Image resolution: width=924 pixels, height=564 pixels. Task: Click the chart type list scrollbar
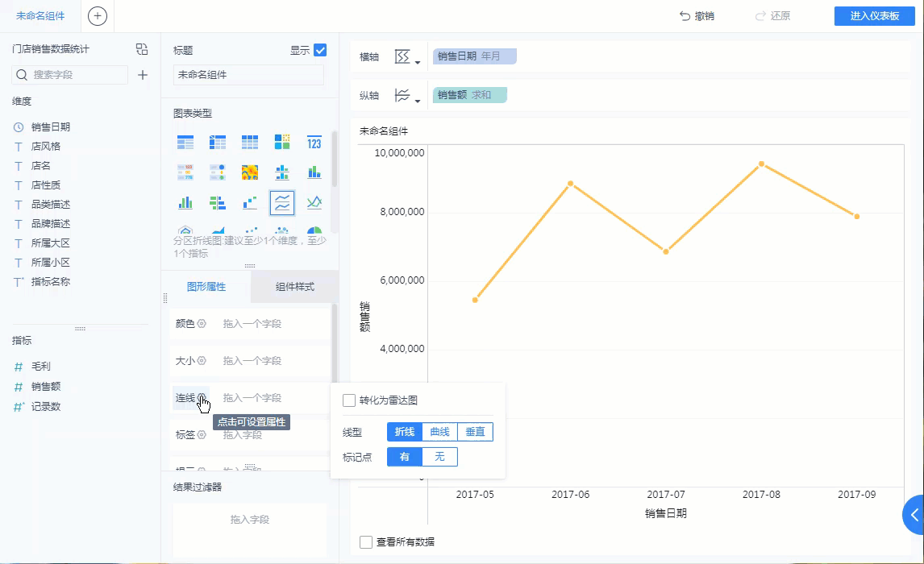(x=334, y=159)
